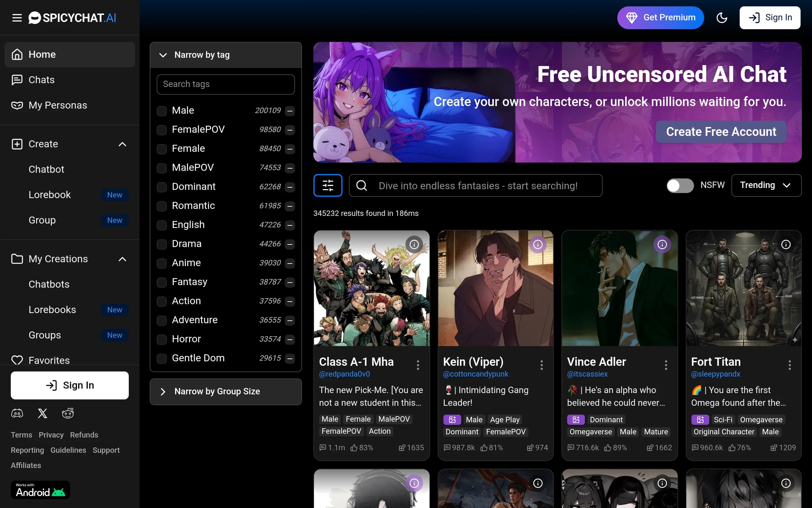Show info for Fort Titan card
The height and width of the screenshot is (508, 812).
[786, 244]
